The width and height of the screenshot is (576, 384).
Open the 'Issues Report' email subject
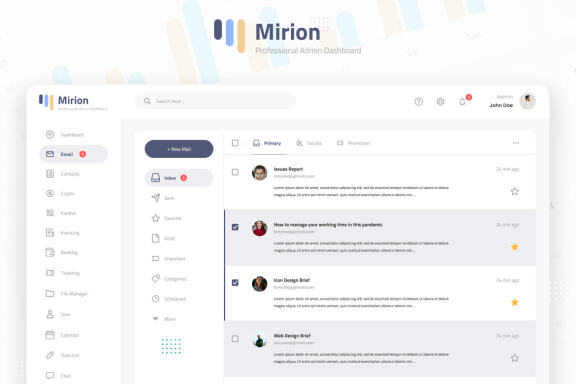pyautogui.click(x=288, y=169)
